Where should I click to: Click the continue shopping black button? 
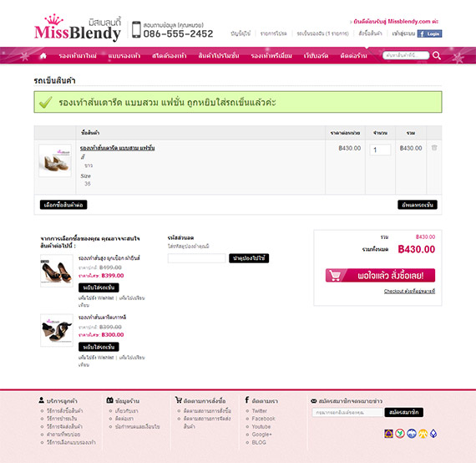(x=63, y=205)
